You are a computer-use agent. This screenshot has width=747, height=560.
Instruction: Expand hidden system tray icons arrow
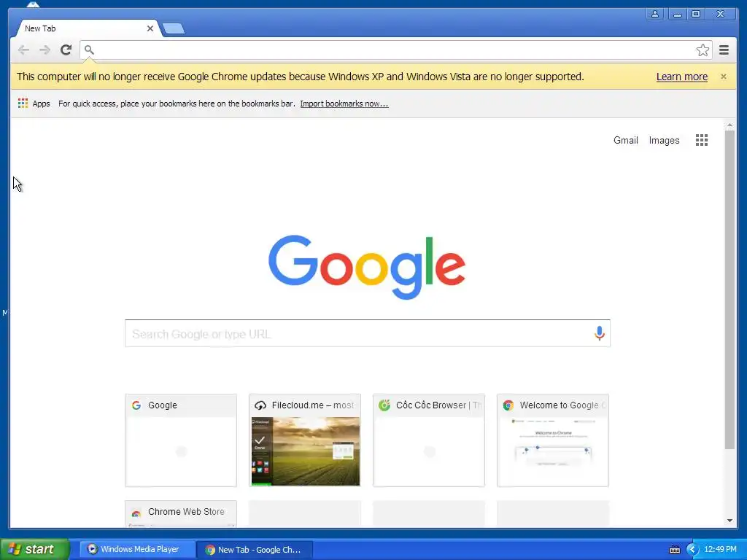[x=692, y=550]
